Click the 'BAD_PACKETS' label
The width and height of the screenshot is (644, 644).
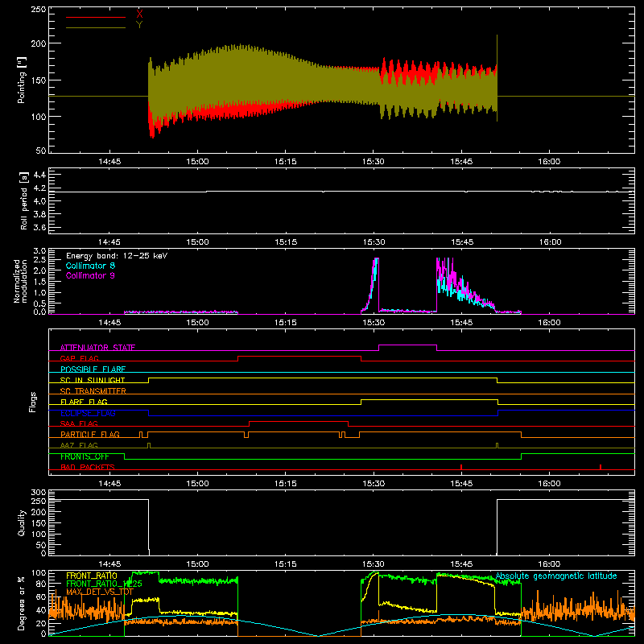tap(88, 467)
